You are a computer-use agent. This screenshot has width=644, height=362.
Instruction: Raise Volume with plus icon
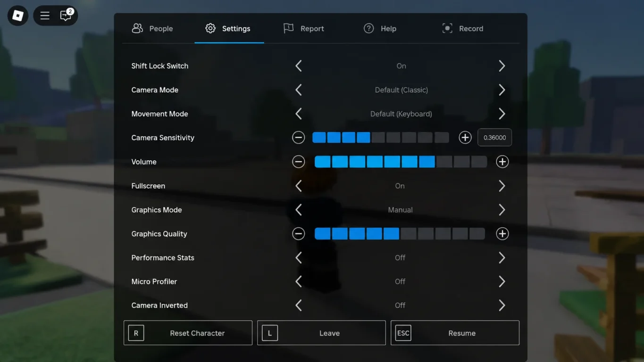point(502,162)
